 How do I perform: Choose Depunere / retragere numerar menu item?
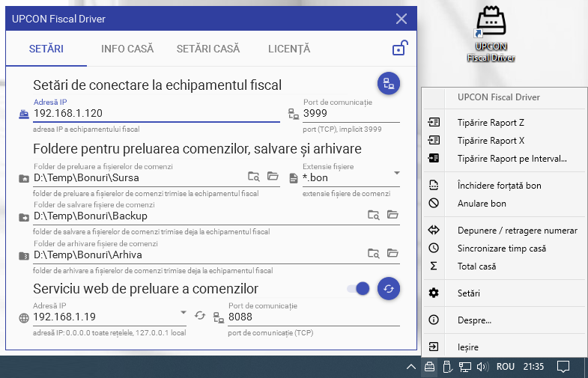(505, 231)
